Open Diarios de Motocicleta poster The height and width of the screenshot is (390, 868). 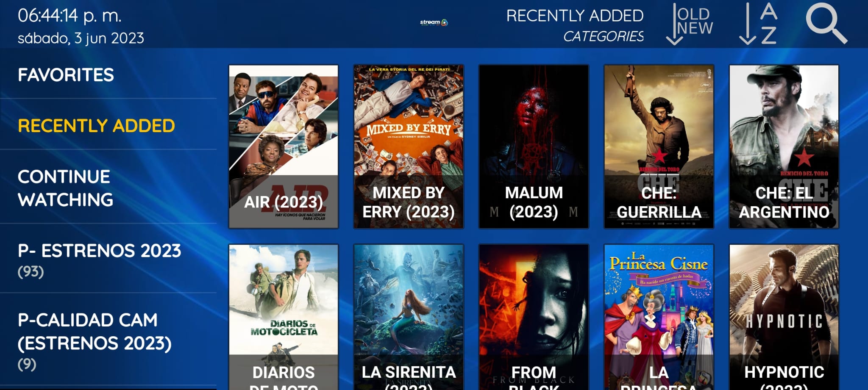click(x=284, y=317)
